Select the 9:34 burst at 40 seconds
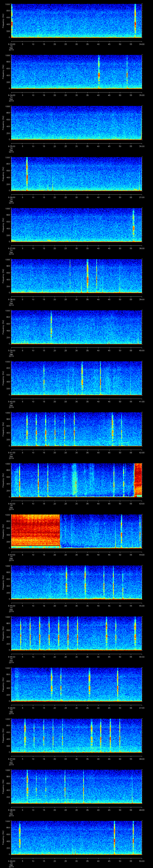 pos(99,75)
